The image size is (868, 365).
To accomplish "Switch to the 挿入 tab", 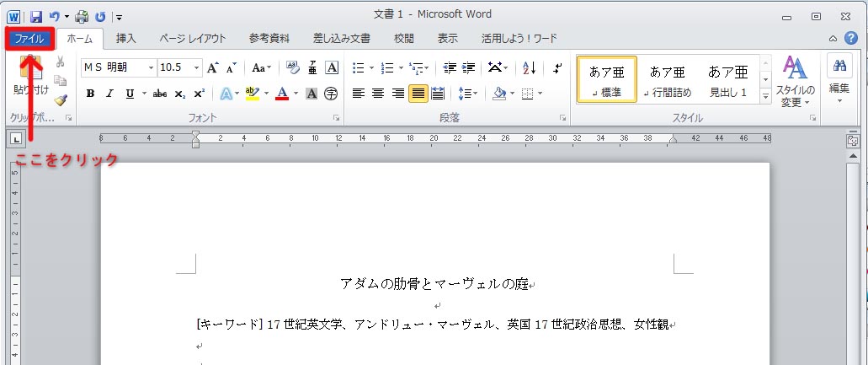I will (125, 39).
